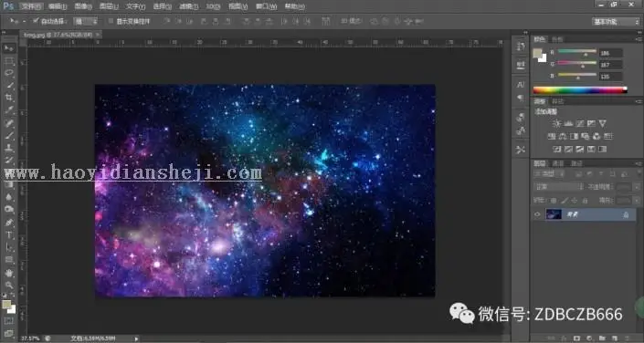Open status bar info arrow
Screen dimensions: 644x343
pyautogui.click(x=136, y=338)
